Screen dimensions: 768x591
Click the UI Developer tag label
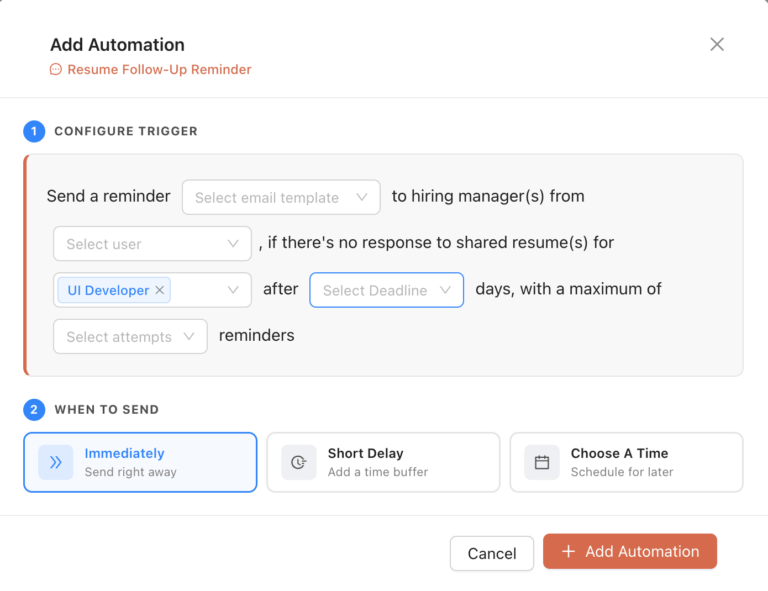pos(108,290)
